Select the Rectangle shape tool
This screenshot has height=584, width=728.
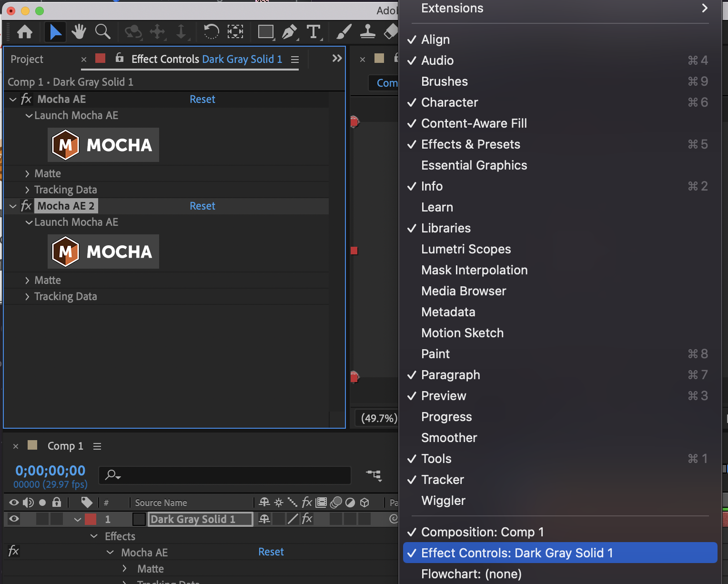pos(265,32)
